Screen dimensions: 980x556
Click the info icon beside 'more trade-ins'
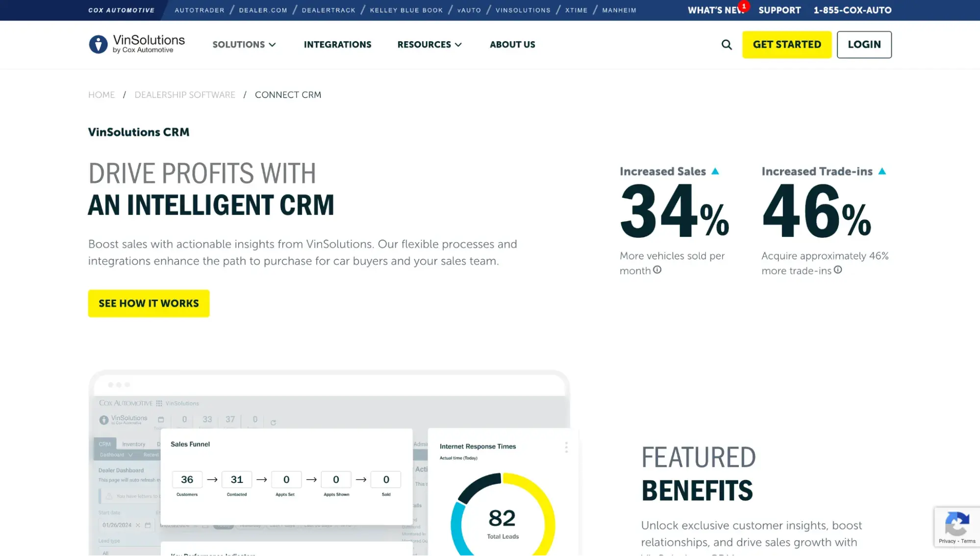[838, 270]
